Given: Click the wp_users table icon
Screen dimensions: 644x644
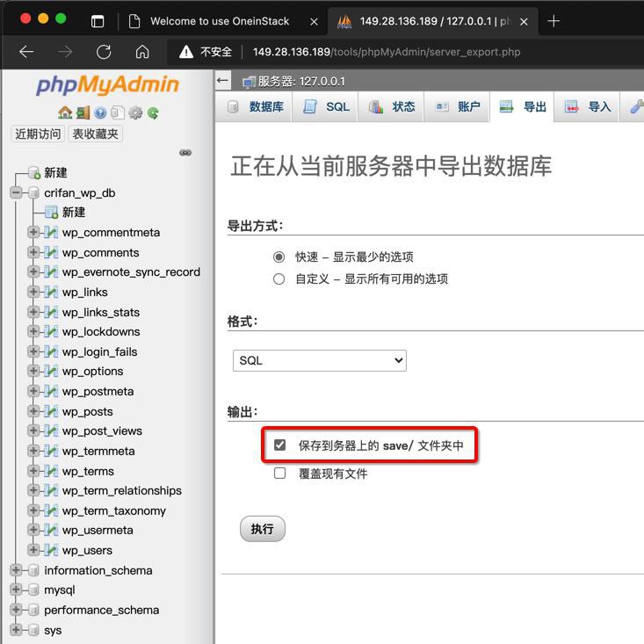Looking at the screenshot, I should tap(51, 550).
